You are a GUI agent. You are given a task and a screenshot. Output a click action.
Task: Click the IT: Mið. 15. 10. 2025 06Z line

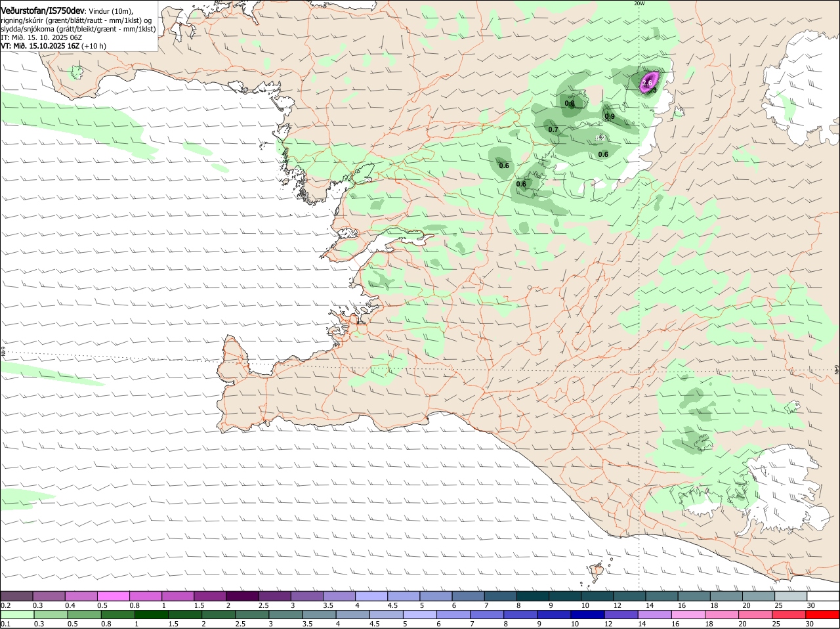[41, 37]
